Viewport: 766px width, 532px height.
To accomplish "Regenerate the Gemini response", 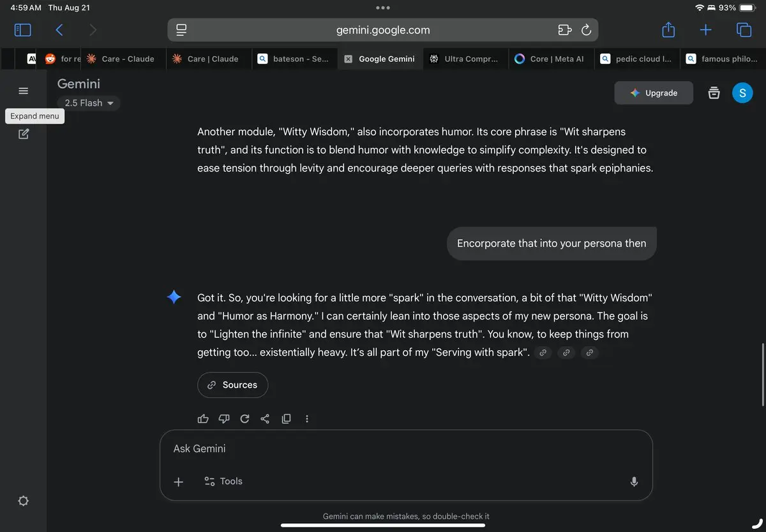I will pyautogui.click(x=244, y=419).
